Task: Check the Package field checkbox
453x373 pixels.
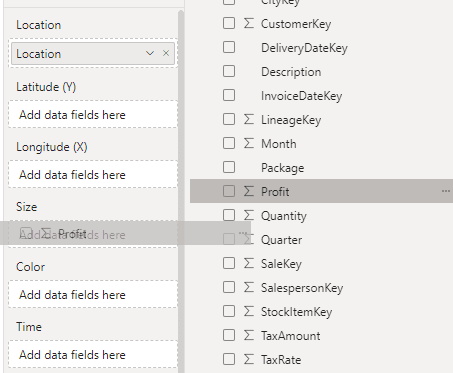Action: point(229,167)
